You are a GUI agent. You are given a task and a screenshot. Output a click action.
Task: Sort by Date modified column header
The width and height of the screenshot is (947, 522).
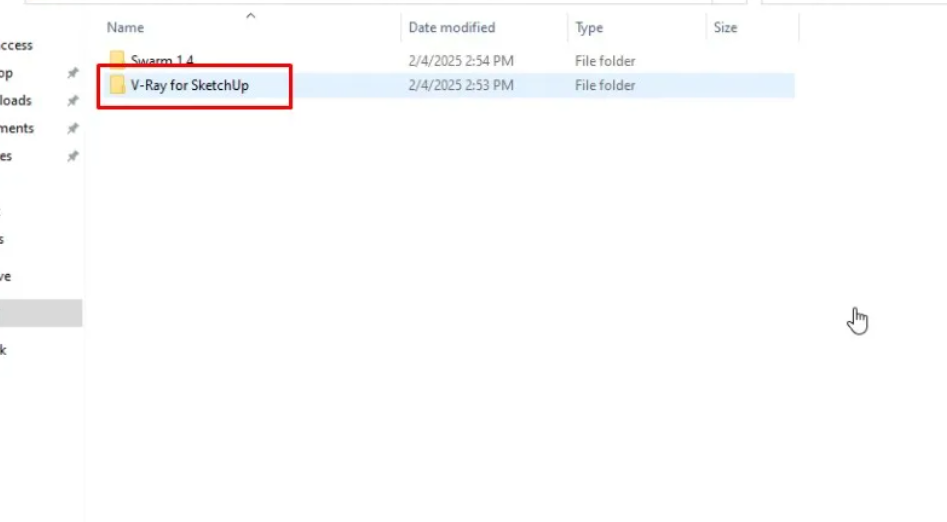[451, 28]
